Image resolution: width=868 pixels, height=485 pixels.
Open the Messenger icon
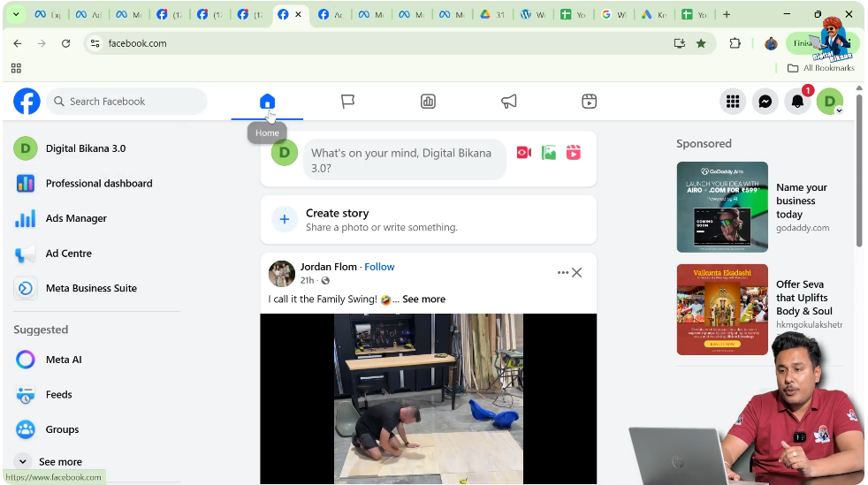tap(765, 102)
